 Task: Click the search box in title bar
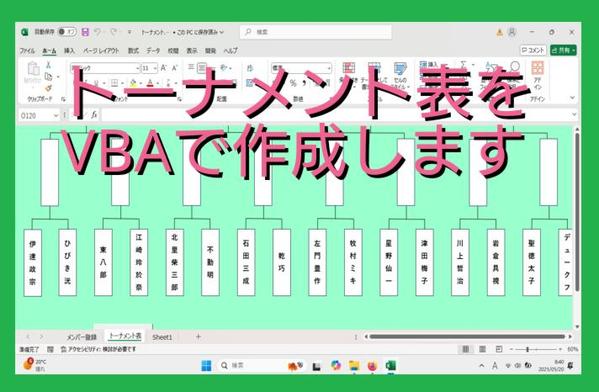pos(316,32)
